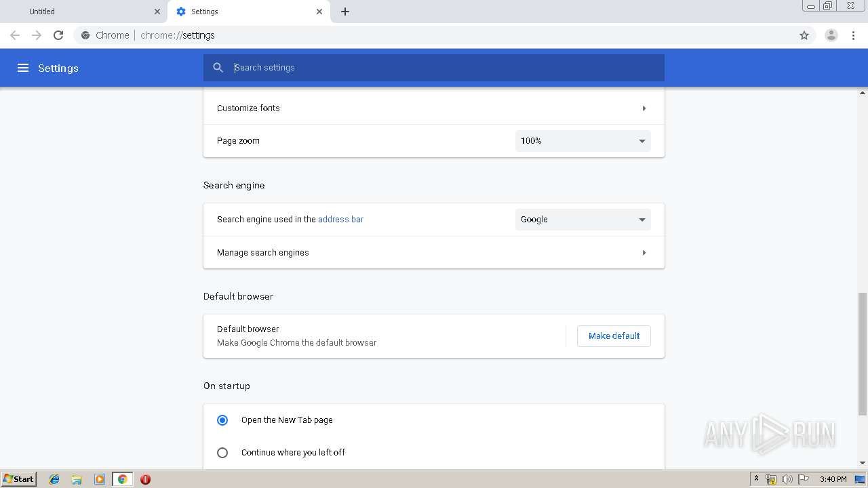Click the scrollbar down arrow
Viewport: 868px width, 488px height.
coord(863,463)
